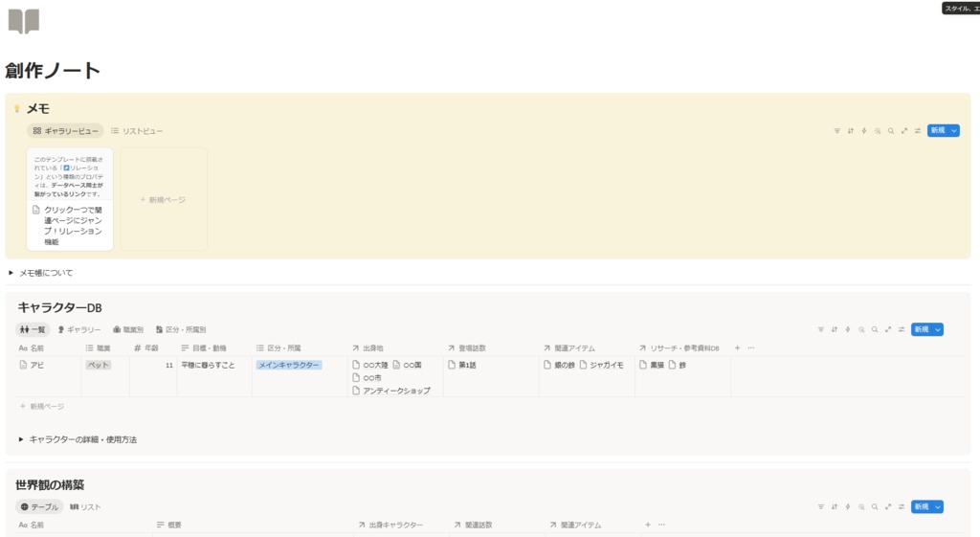The image size is (980, 537).
Task: Click the lightning automation icon in キャラクターDB toolbar
Action: [848, 329]
